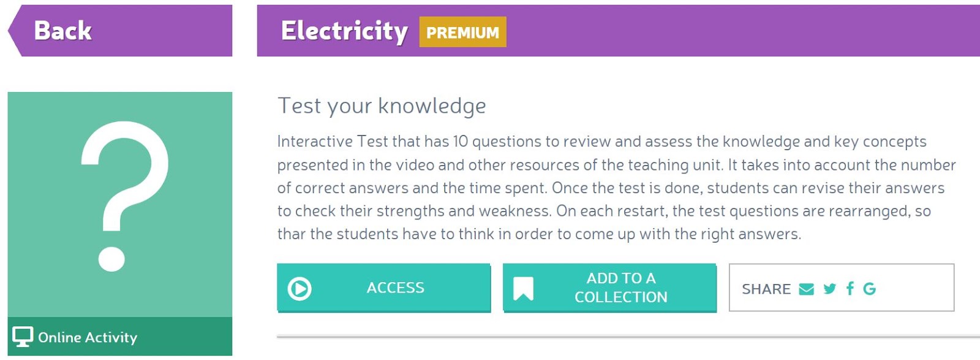Click the monitor icon beside Online Activity
This screenshot has height=360, width=980.
23,337
